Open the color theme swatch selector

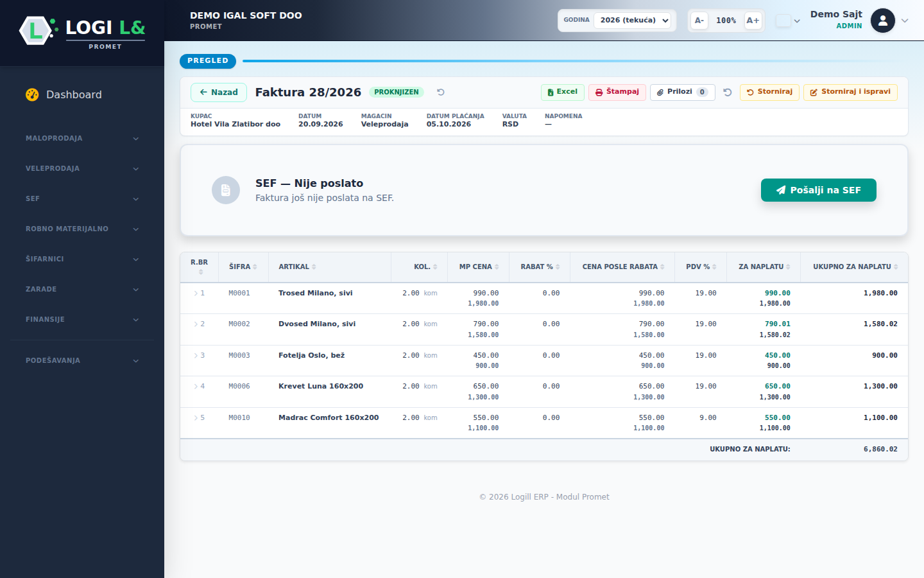click(x=788, y=21)
